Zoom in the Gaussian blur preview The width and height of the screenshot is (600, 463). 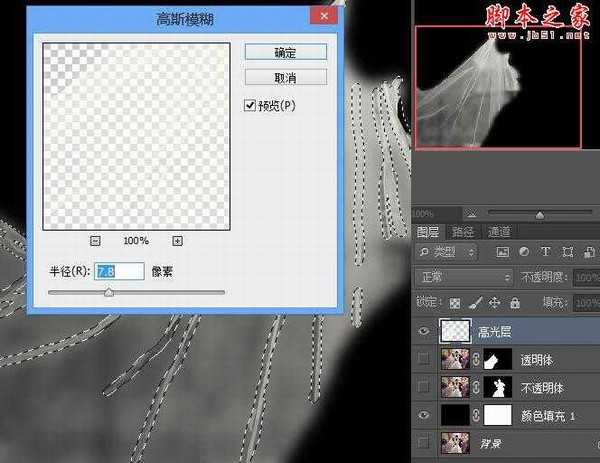(177, 241)
